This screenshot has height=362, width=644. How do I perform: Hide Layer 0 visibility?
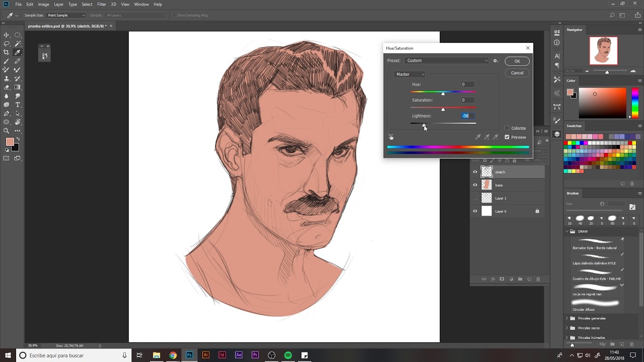pyautogui.click(x=475, y=211)
